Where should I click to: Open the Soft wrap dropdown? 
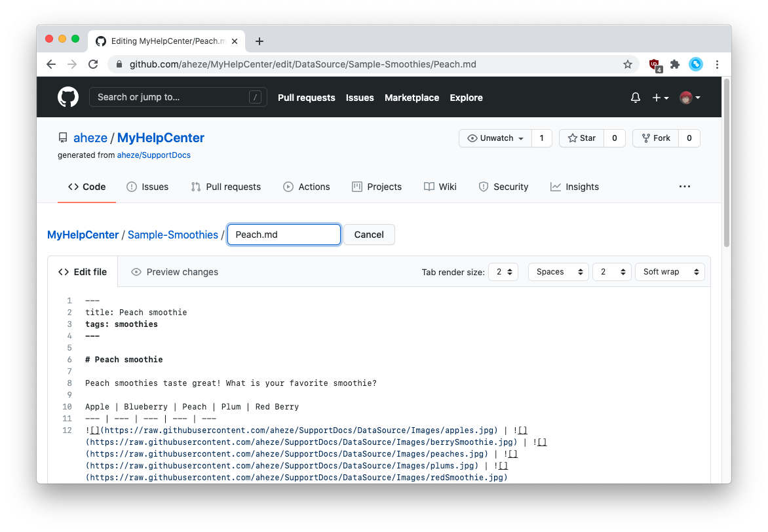(x=670, y=272)
